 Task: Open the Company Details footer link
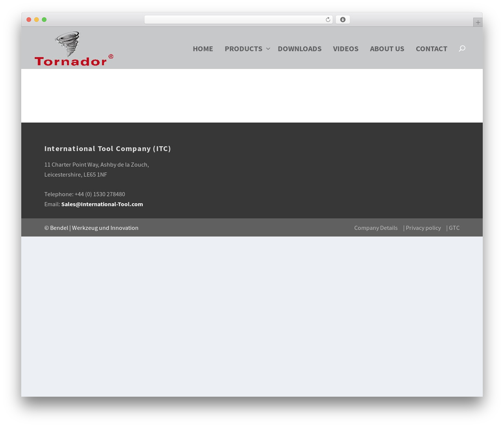pyautogui.click(x=376, y=228)
